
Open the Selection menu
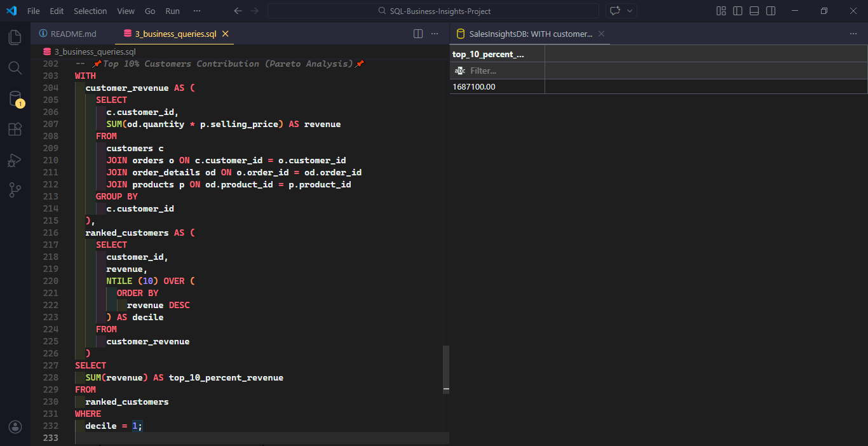(90, 11)
